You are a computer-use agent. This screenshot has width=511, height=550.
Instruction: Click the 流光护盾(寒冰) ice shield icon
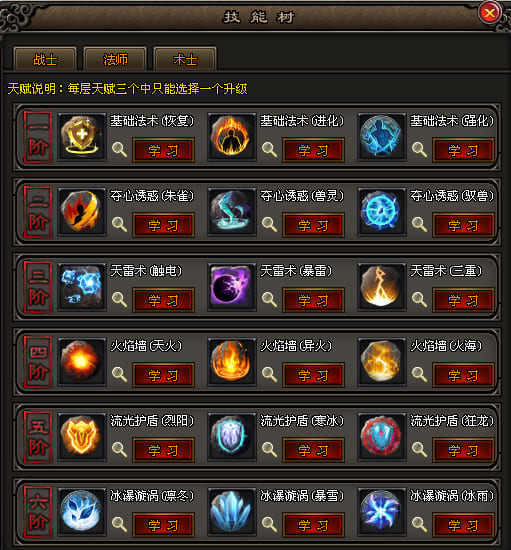(x=231, y=437)
